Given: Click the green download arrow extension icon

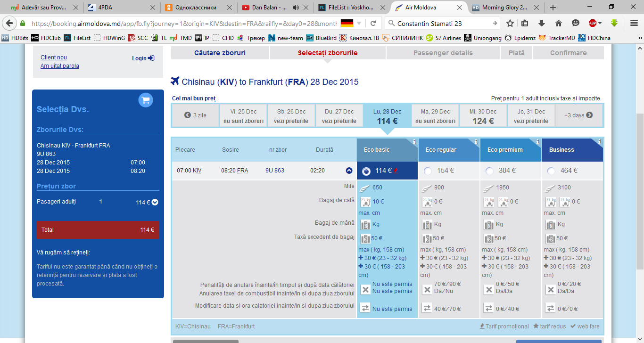Looking at the screenshot, I should pos(614,23).
